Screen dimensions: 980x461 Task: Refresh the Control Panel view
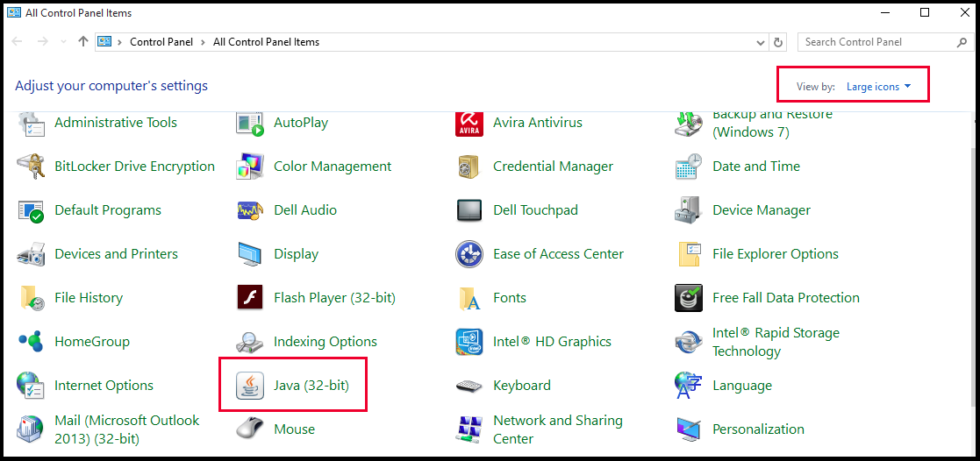click(x=778, y=42)
